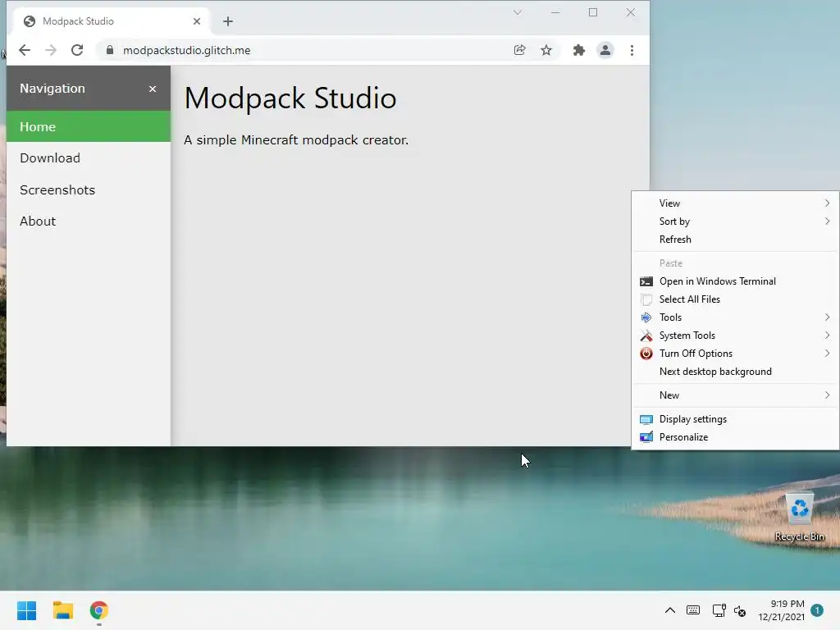The width and height of the screenshot is (840, 630).
Task: Open the tab search chevron in Chrome
Action: click(x=518, y=12)
